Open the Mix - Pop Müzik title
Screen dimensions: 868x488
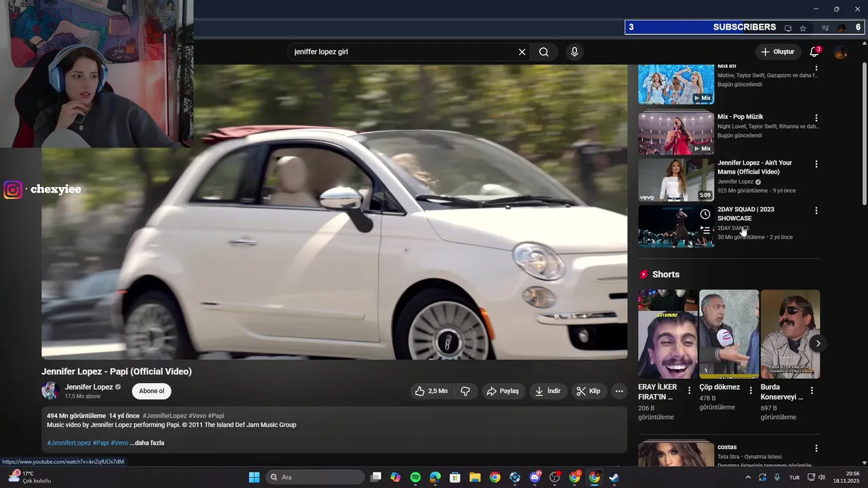[741, 117]
